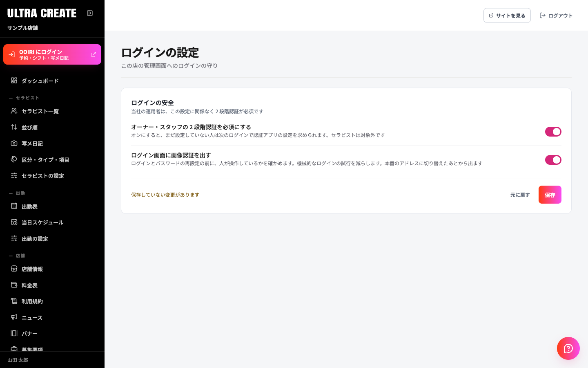
Task: Click the 写メ日記 camera icon
Action: click(x=14, y=143)
